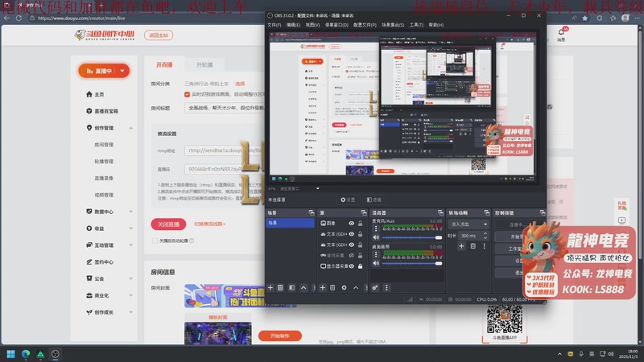
Task: Adjust the 桌面音频 volume slider
Action: (411, 264)
